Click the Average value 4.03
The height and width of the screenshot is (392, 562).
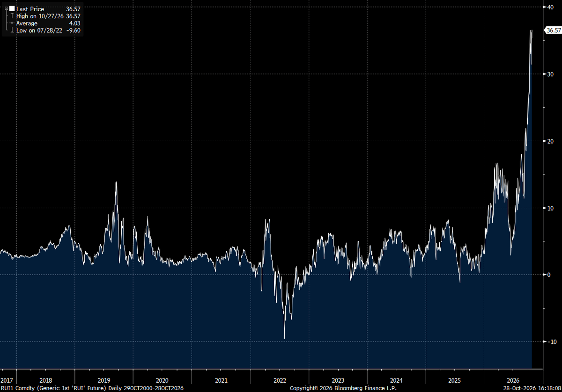coord(74,23)
